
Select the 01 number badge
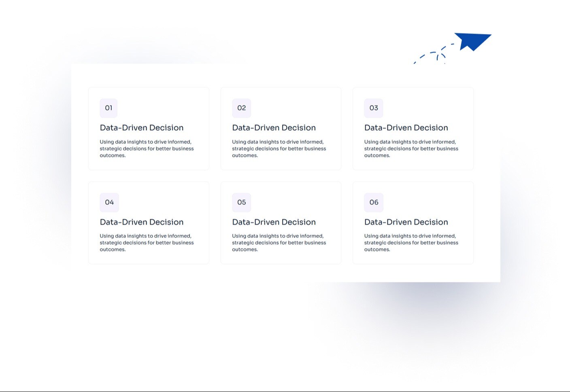coord(108,108)
